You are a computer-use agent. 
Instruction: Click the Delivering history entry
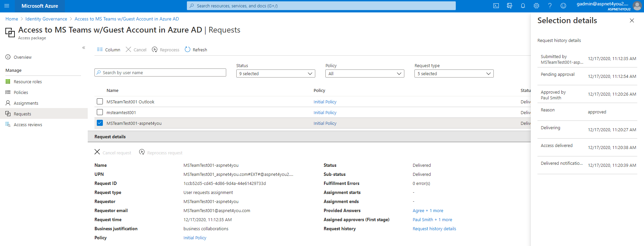click(587, 130)
